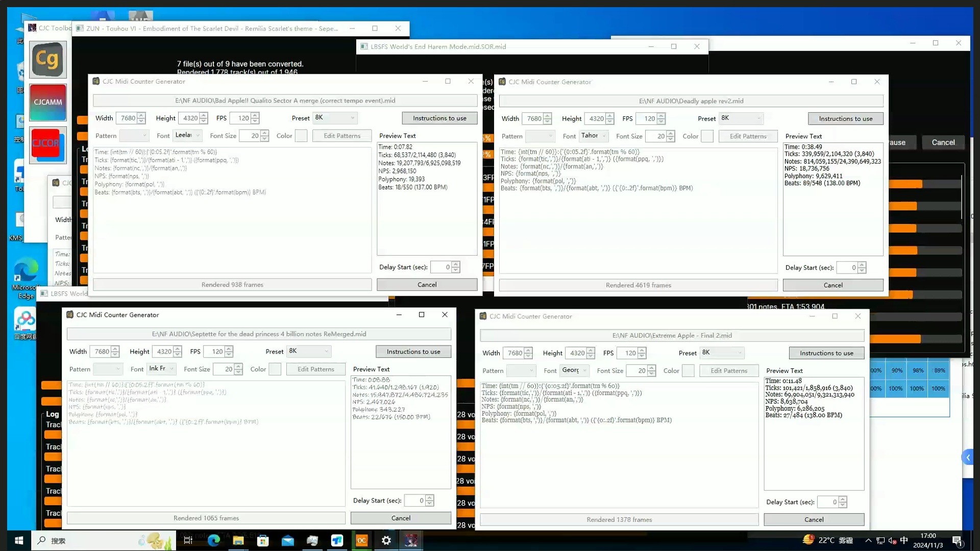Click Instructions to use in Bad Apple window
980x551 pixels.
point(439,118)
